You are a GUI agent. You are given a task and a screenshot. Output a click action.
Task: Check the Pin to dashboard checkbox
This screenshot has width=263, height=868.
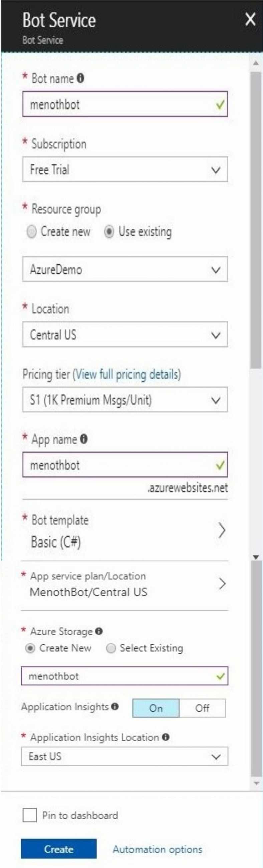(30, 816)
